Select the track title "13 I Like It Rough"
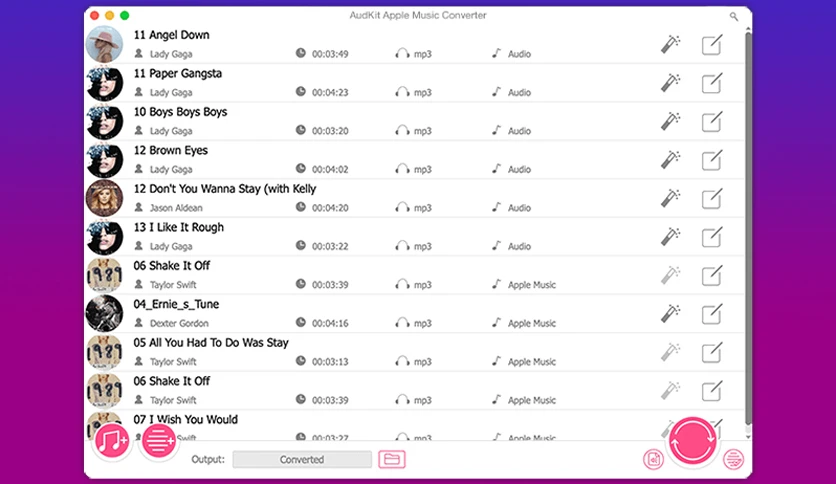836x484 pixels. [179, 227]
